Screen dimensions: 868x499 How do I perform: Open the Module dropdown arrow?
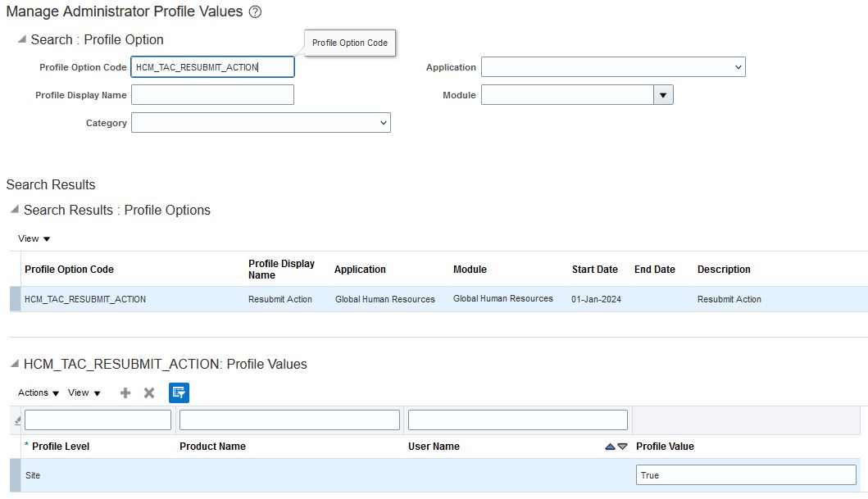point(662,95)
